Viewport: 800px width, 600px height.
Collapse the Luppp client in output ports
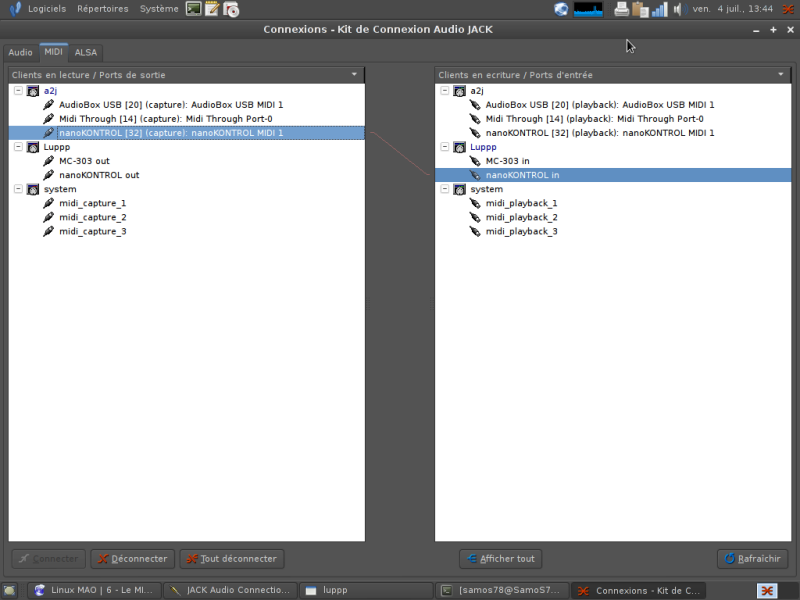(x=18, y=147)
